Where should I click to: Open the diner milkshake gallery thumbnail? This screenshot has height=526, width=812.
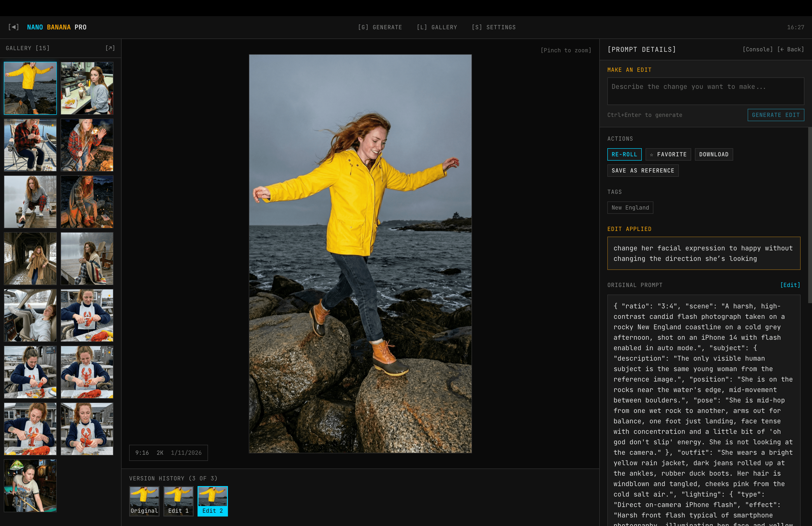coord(87,88)
